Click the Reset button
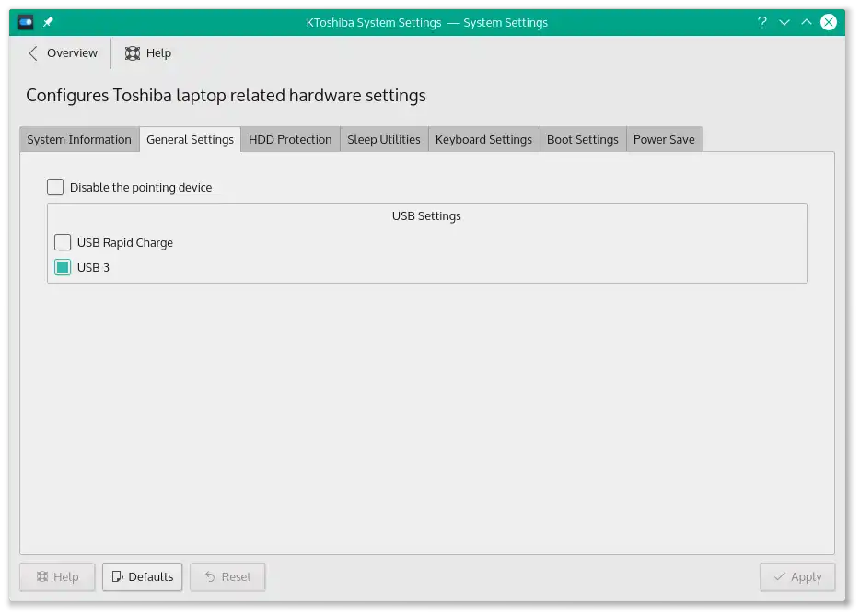Image resolution: width=860 pixels, height=616 pixels. 227,576
